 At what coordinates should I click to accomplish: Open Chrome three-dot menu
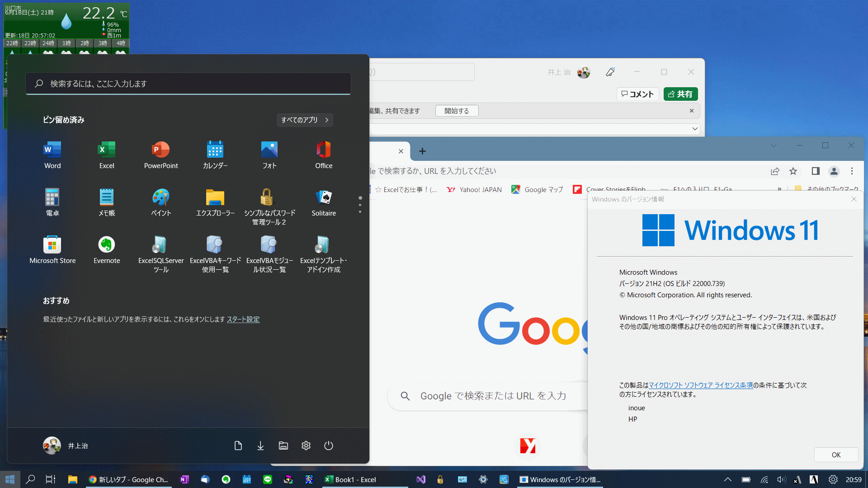[852, 171]
